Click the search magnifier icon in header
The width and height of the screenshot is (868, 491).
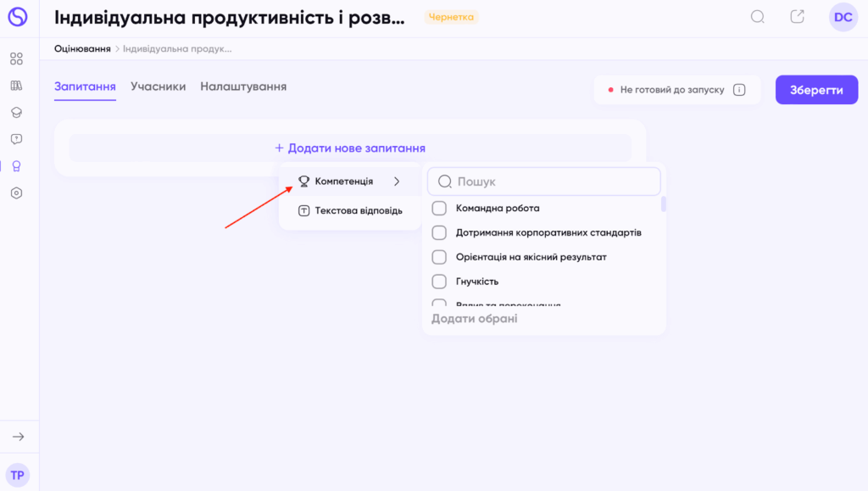[758, 17]
